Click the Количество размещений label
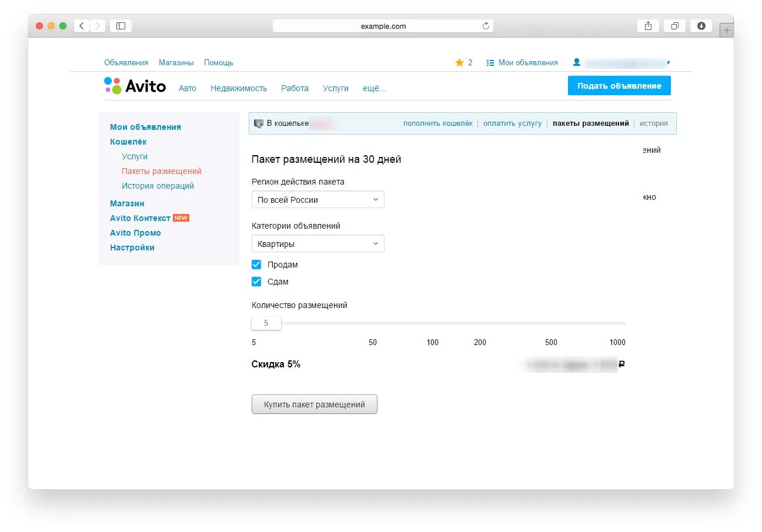Image resolution: width=762 pixels, height=532 pixels. tap(299, 306)
